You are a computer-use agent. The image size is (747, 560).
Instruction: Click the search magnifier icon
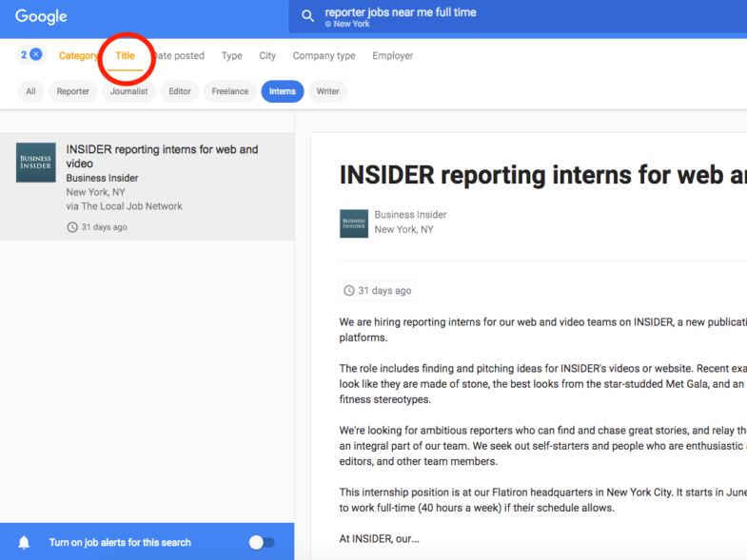[307, 16]
